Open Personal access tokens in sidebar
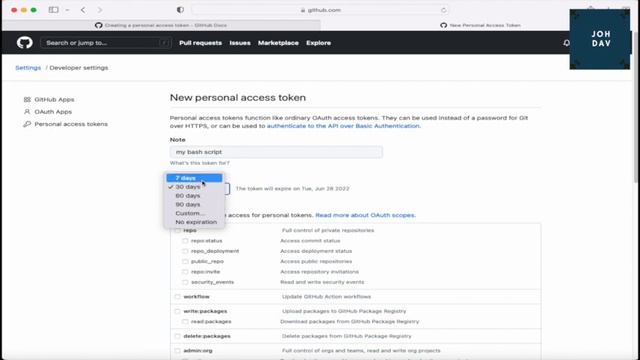640x360 pixels. [x=71, y=124]
